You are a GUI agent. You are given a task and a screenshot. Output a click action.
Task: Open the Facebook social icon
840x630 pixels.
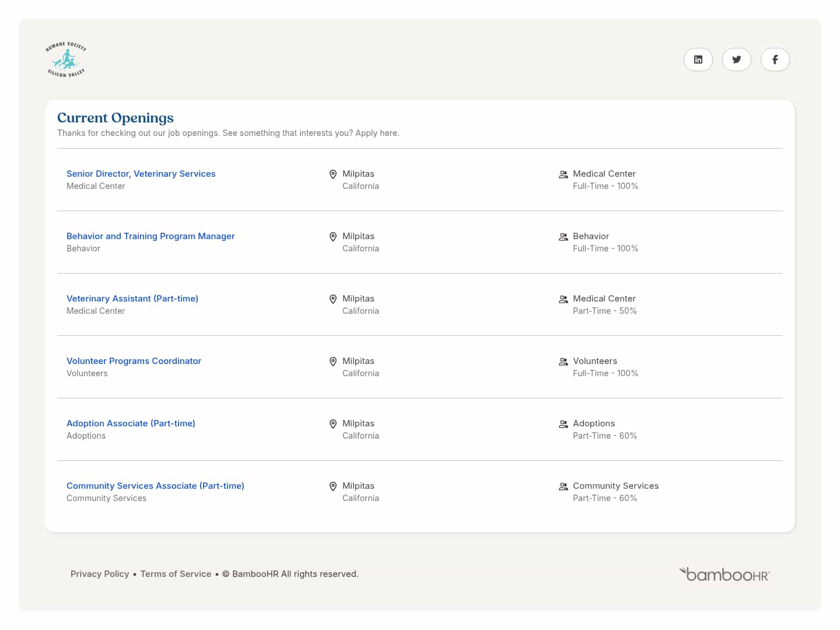point(775,60)
